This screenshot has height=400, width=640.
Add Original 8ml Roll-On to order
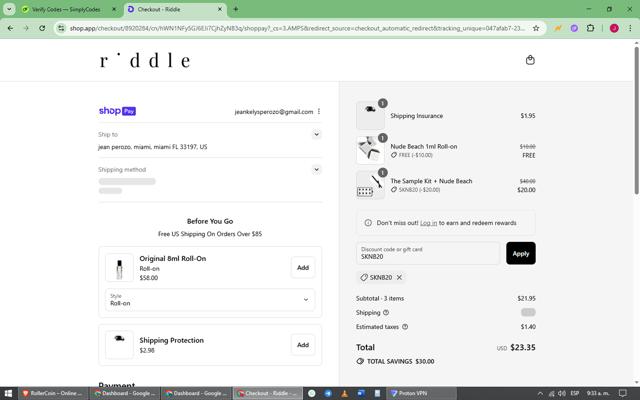click(x=303, y=268)
